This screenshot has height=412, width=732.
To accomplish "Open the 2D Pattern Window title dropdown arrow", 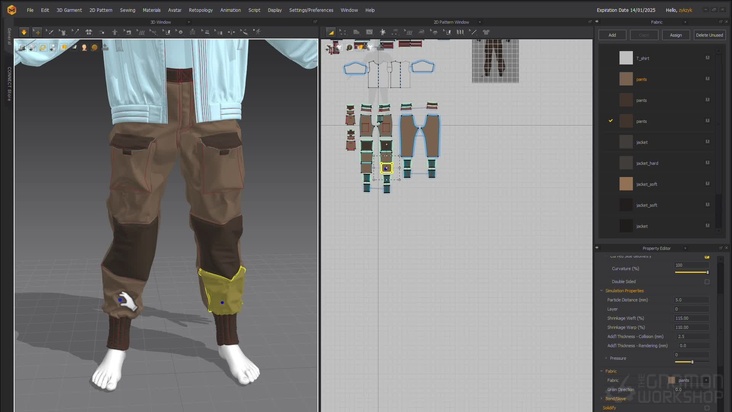I will tap(479, 22).
